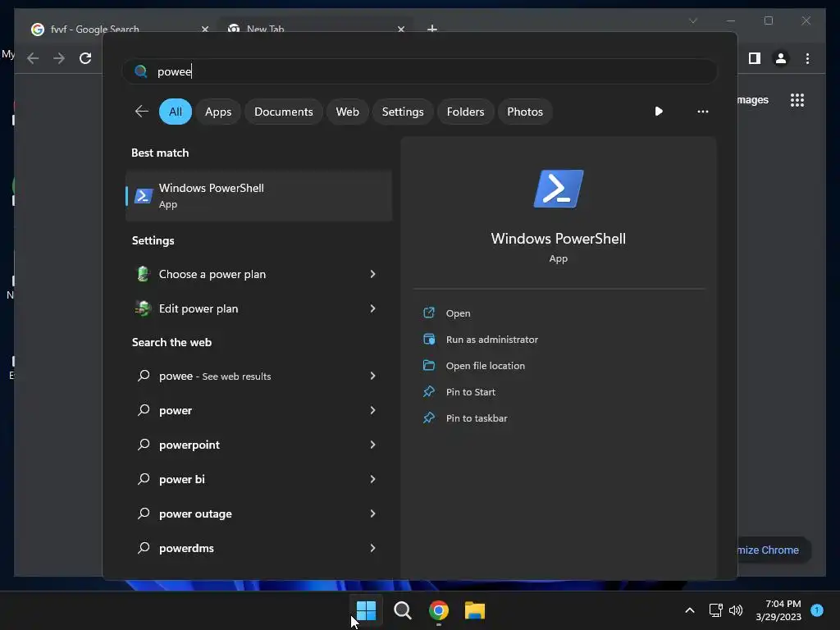Click the play arrow icon beside filters
The image size is (840, 630).
(659, 112)
